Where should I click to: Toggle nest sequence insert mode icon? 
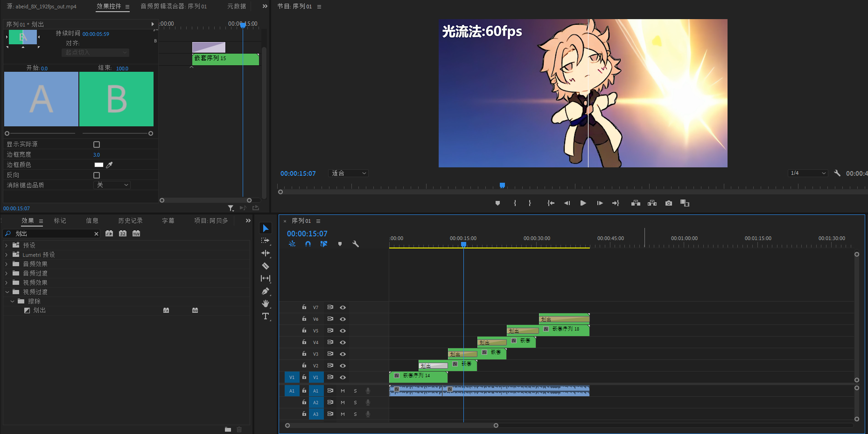(x=292, y=244)
